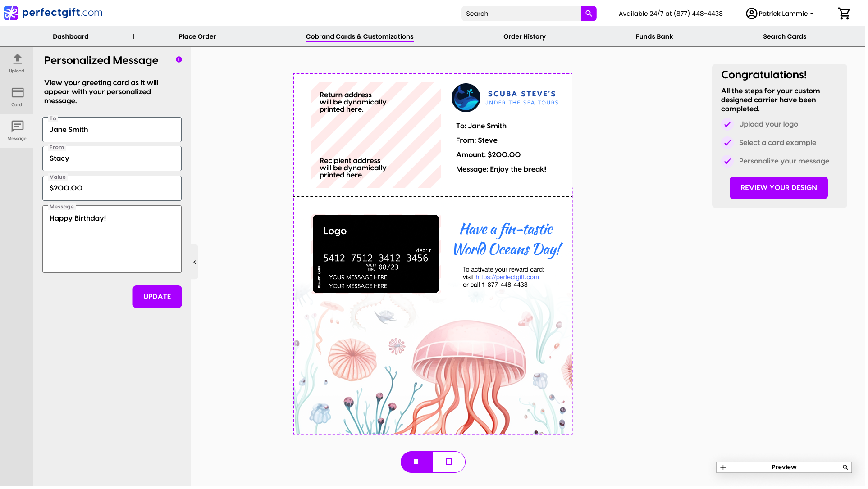Open the perfectgift.com activation link
The width and height of the screenshot is (868, 489).
tap(507, 277)
